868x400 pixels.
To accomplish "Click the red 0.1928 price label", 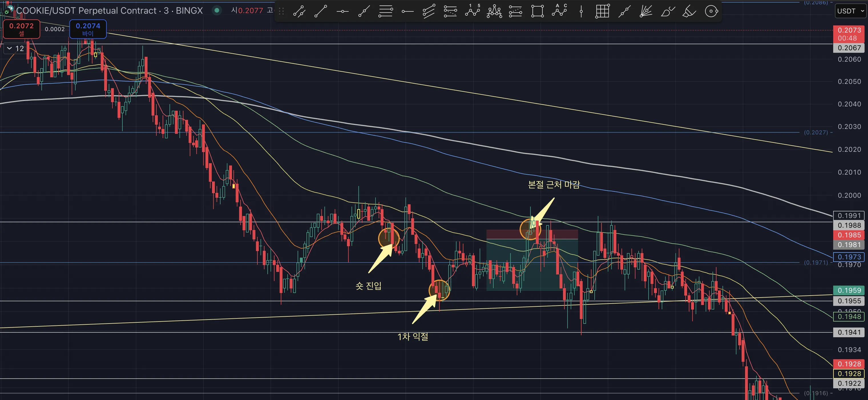I will pyautogui.click(x=849, y=364).
